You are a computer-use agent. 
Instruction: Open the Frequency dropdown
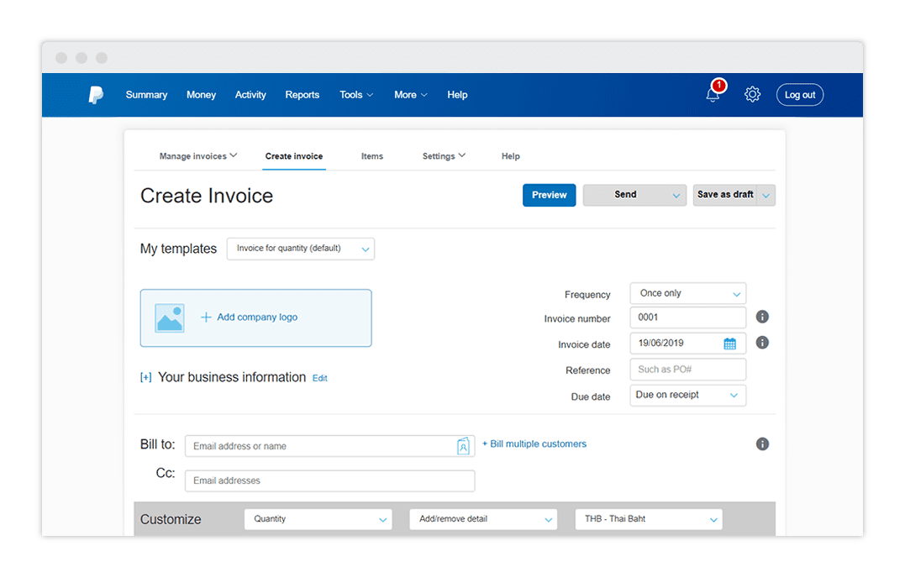687,294
